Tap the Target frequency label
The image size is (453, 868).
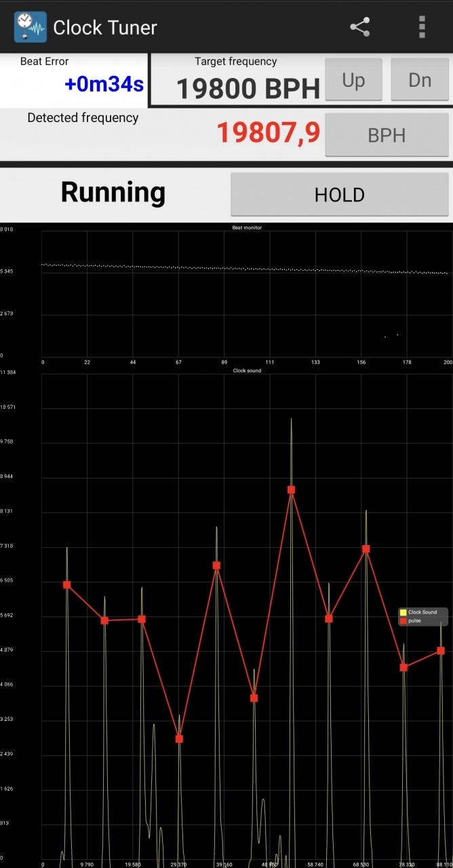coord(236,62)
